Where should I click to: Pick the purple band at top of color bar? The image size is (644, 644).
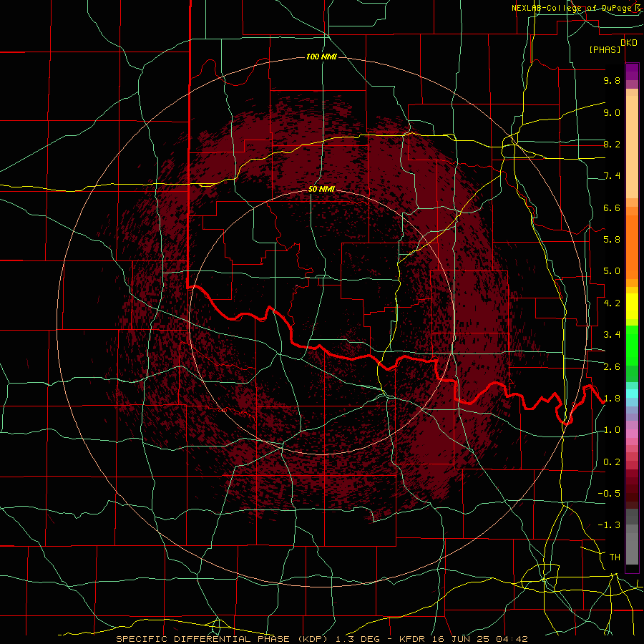(x=632, y=72)
